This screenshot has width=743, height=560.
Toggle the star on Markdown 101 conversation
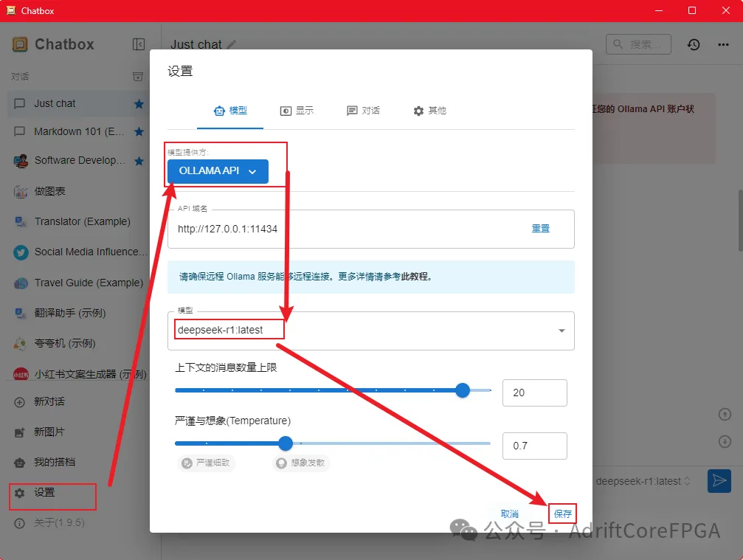click(139, 132)
